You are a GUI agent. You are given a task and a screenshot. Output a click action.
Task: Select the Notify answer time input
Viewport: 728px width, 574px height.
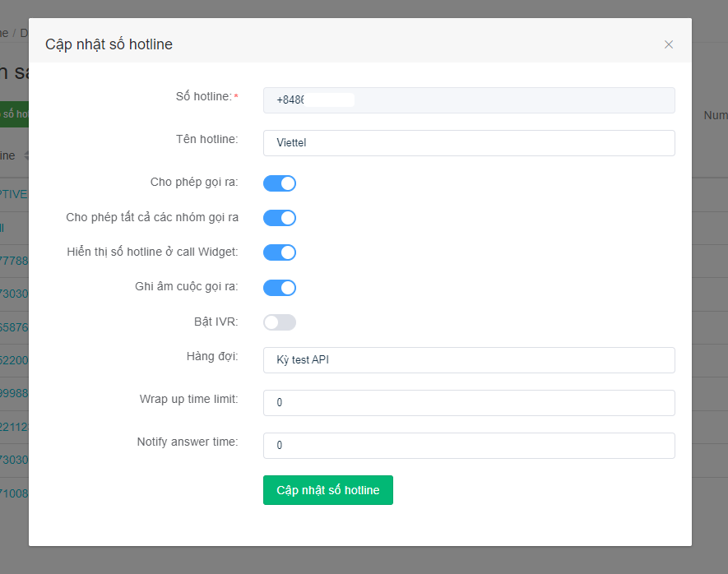pos(469,446)
